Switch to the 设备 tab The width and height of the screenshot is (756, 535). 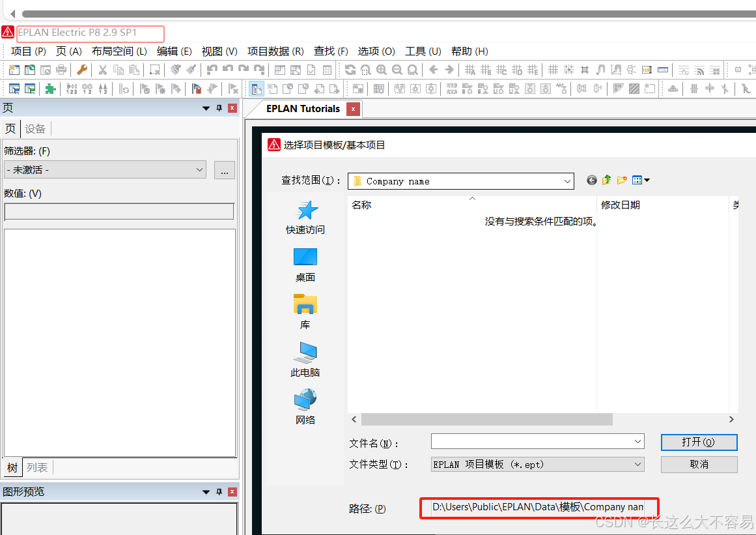[35, 129]
